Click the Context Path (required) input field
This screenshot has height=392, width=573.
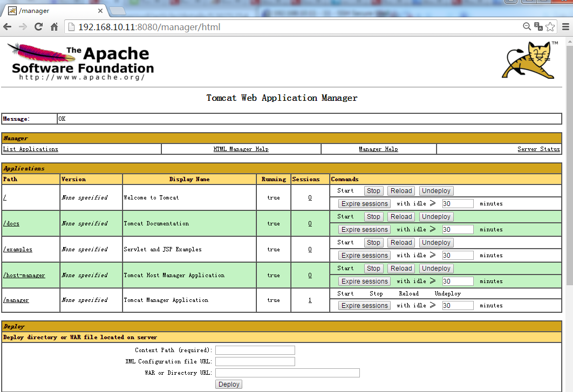tap(255, 350)
